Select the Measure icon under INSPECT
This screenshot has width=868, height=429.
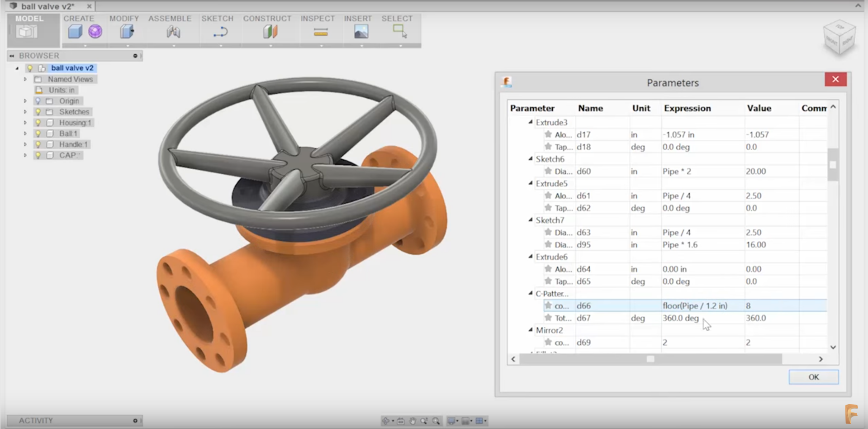(321, 31)
